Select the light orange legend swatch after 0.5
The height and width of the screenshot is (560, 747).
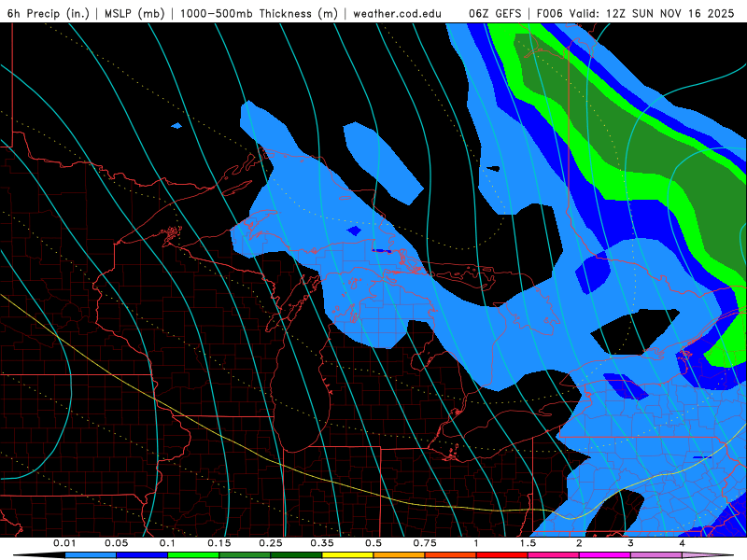tap(400, 555)
